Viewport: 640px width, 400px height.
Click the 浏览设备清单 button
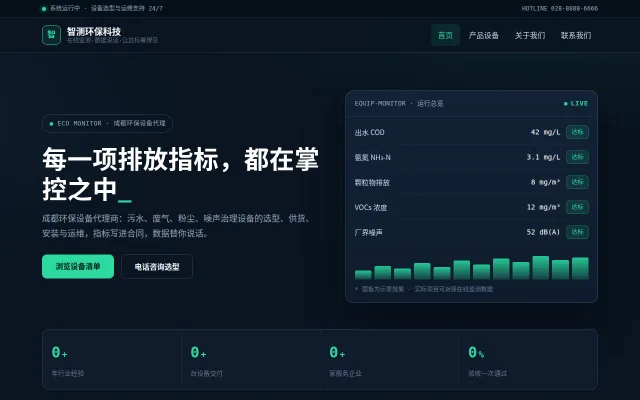(78, 267)
